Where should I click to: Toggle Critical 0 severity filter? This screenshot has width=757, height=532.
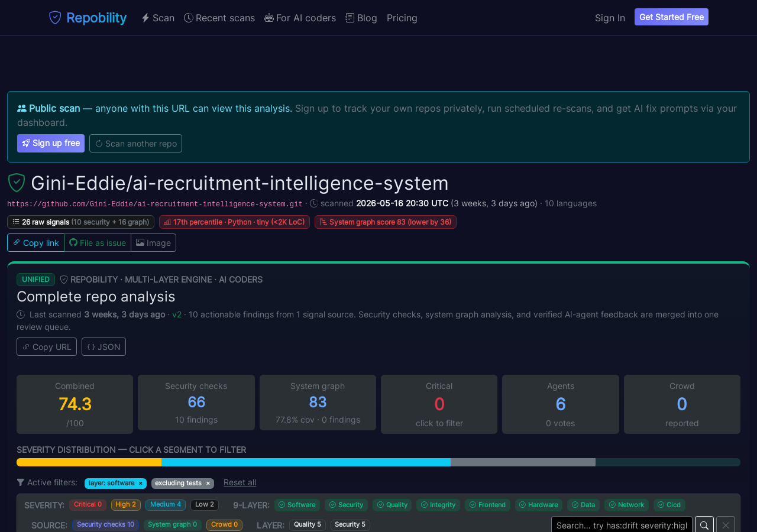(x=88, y=505)
